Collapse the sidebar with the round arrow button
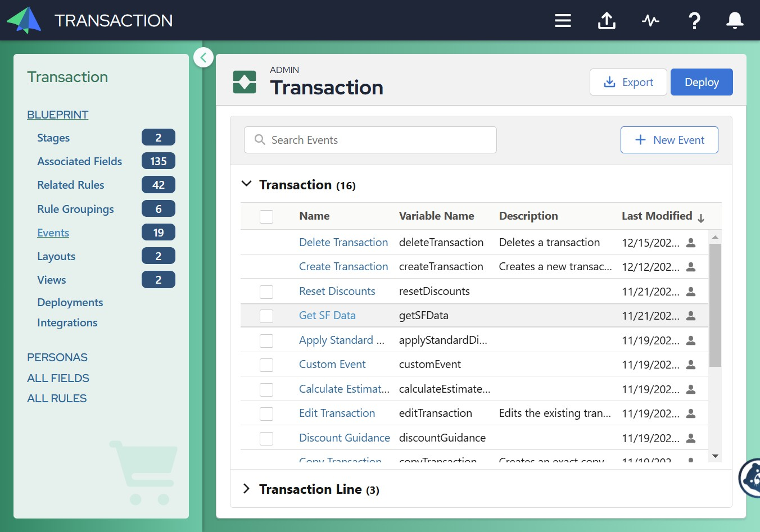 pyautogui.click(x=203, y=57)
